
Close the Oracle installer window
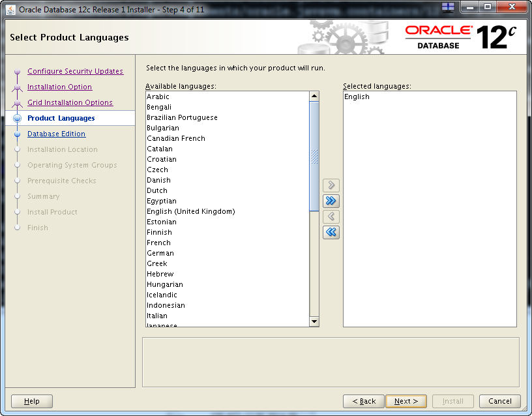click(x=512, y=7)
